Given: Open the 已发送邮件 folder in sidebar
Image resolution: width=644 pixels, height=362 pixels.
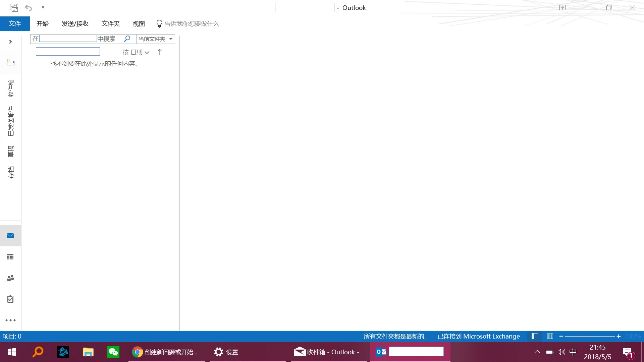Looking at the screenshot, I should 11,121.
